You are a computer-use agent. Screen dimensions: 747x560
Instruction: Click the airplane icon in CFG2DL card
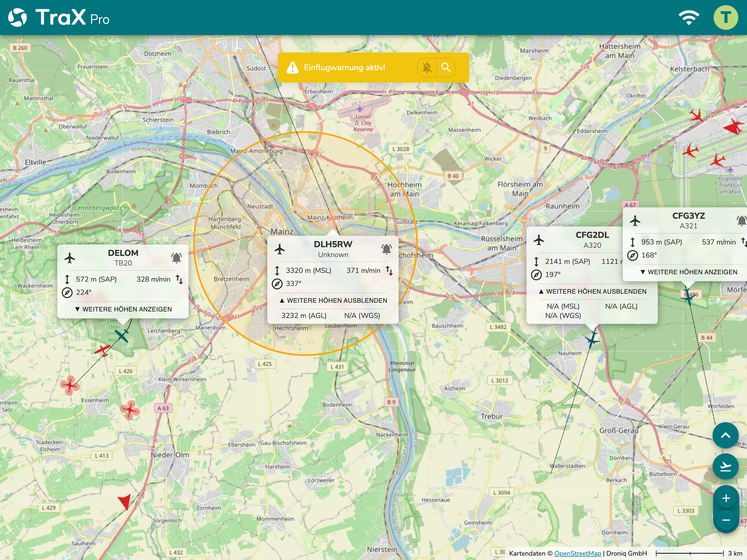pos(539,240)
